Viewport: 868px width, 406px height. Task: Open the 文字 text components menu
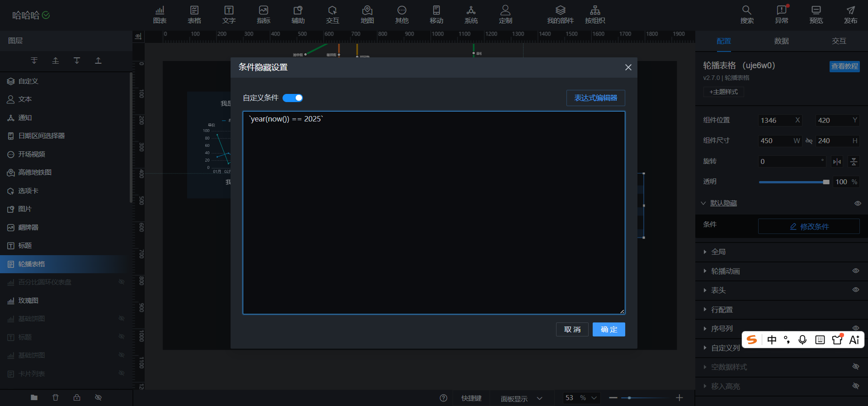[229, 15]
